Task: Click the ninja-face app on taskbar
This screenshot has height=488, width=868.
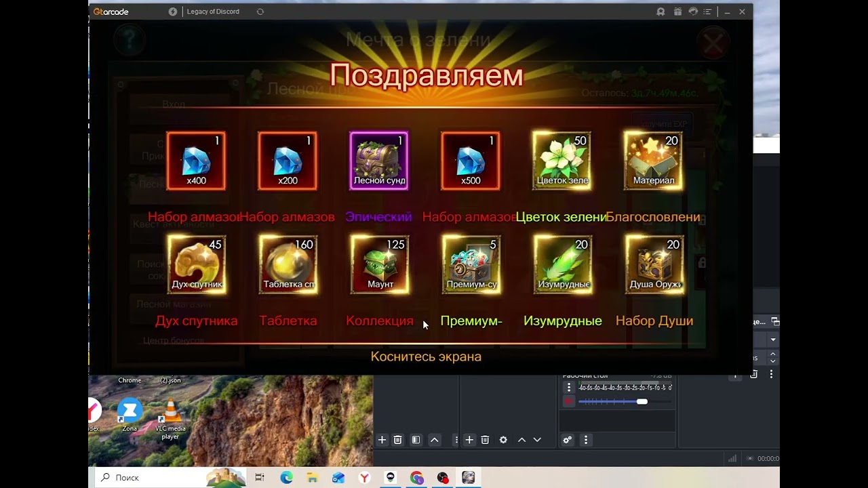Action: pos(391,478)
